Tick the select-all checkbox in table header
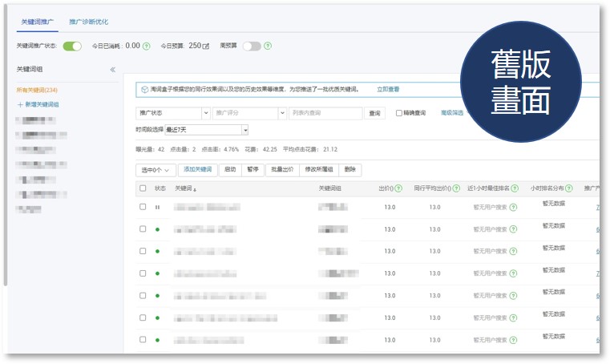Viewport: 610px width, 364px height. coord(143,188)
